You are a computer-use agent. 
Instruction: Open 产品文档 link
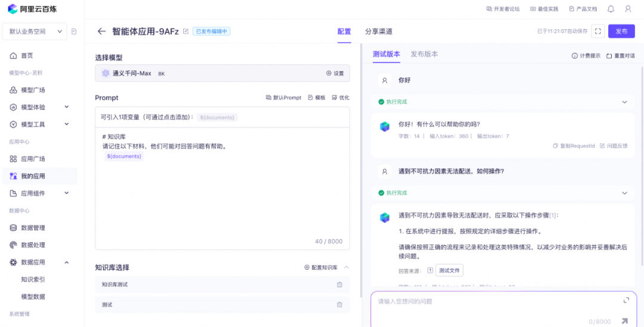[x=583, y=8]
